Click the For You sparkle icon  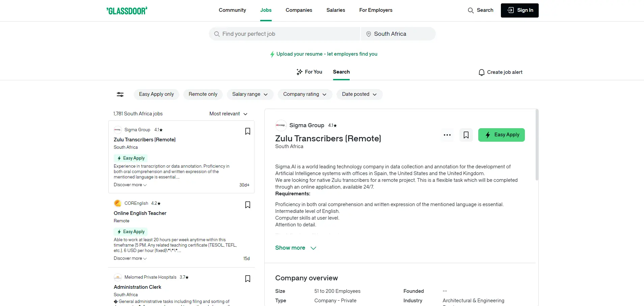point(299,72)
